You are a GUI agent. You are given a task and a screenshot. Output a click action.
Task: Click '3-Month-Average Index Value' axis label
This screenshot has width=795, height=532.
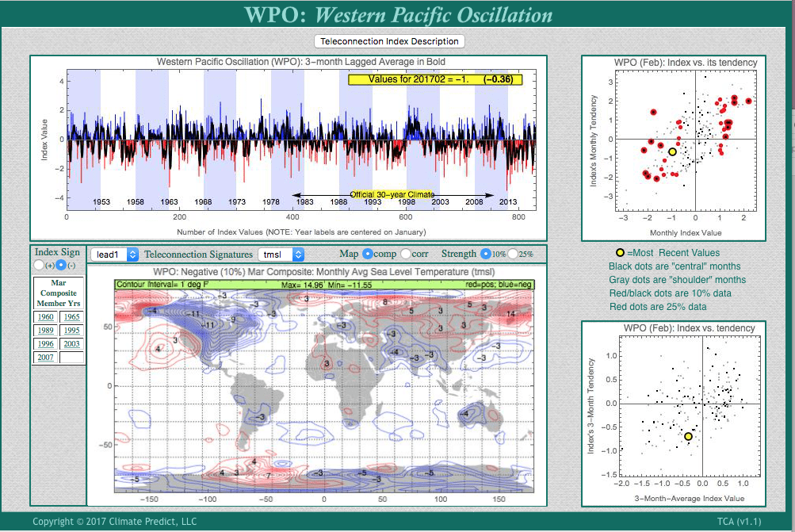pos(689,499)
